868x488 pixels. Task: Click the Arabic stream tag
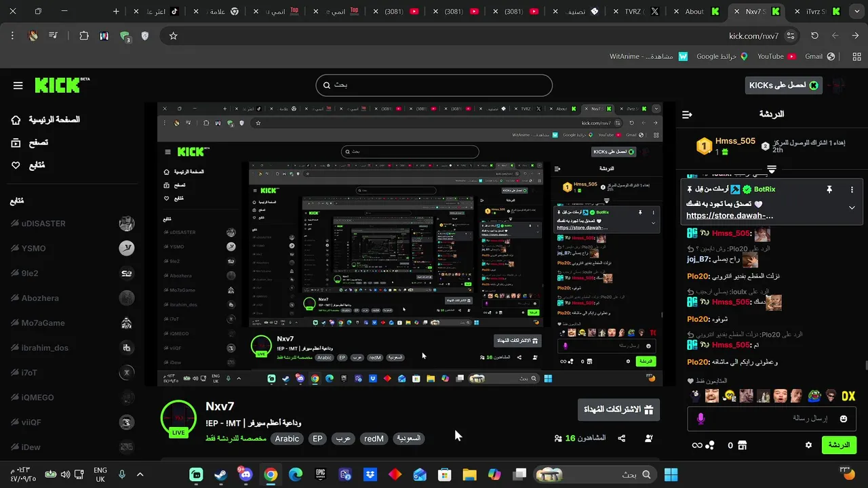(x=287, y=439)
